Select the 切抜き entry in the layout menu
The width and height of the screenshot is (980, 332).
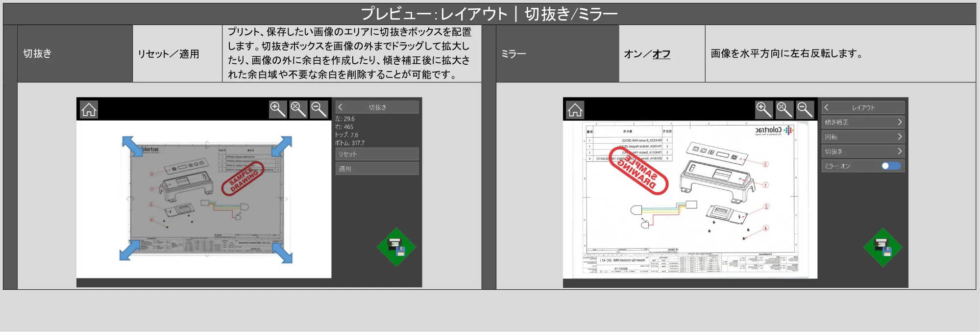pyautogui.click(x=863, y=151)
